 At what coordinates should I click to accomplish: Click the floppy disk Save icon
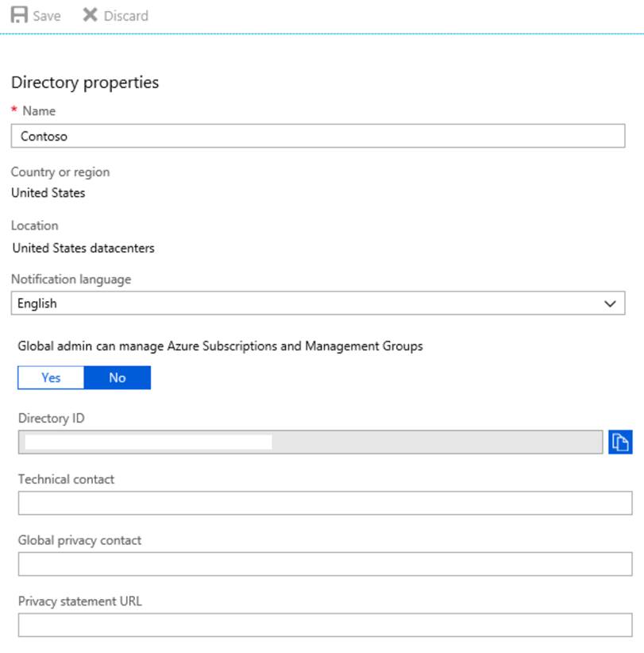19,15
